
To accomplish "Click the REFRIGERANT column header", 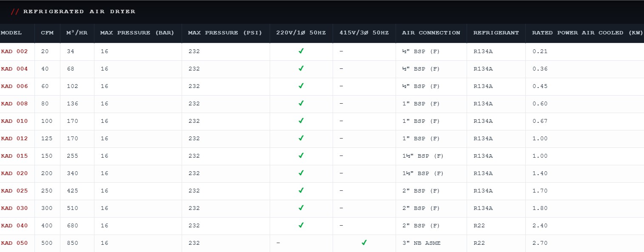I will [x=496, y=33].
